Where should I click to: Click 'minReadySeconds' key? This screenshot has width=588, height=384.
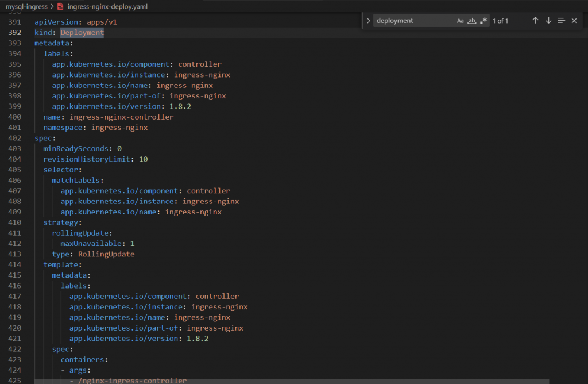[76, 149]
